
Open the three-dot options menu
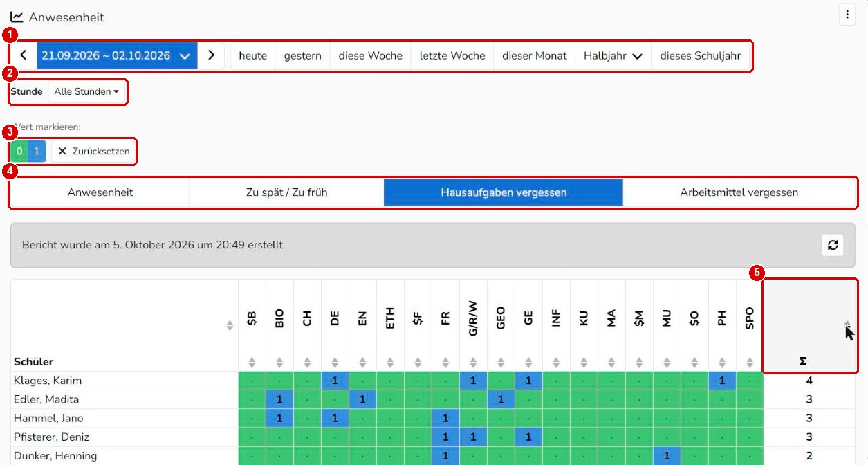pyautogui.click(x=847, y=15)
